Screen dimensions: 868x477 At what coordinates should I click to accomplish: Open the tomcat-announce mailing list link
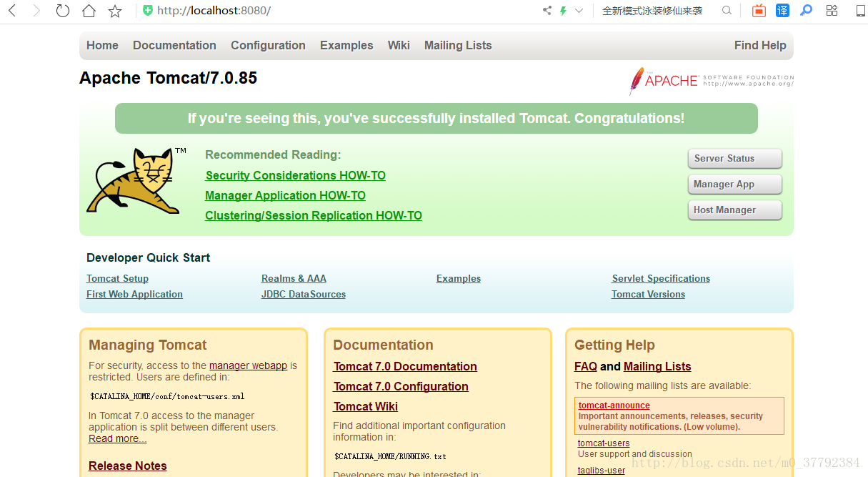614,405
